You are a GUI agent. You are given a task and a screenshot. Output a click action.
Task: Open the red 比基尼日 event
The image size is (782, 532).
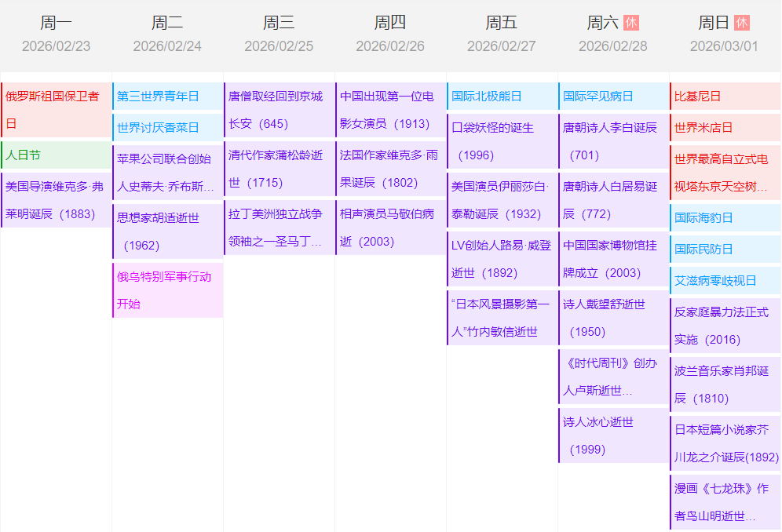725,97
